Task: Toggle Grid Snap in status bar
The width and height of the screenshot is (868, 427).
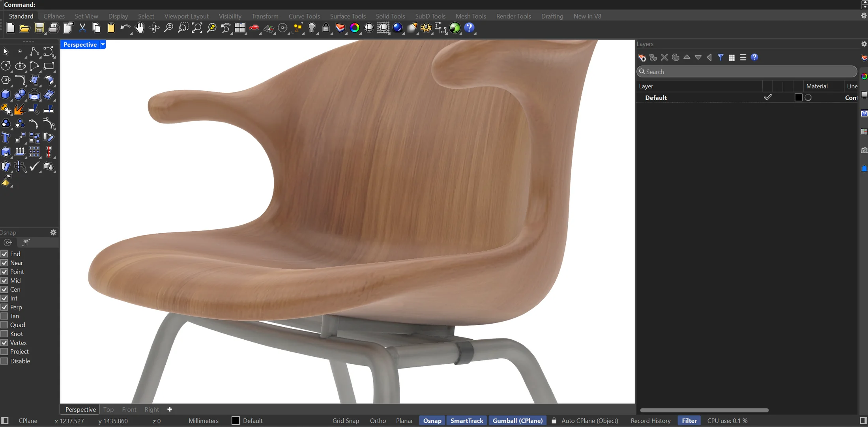Action: [346, 421]
